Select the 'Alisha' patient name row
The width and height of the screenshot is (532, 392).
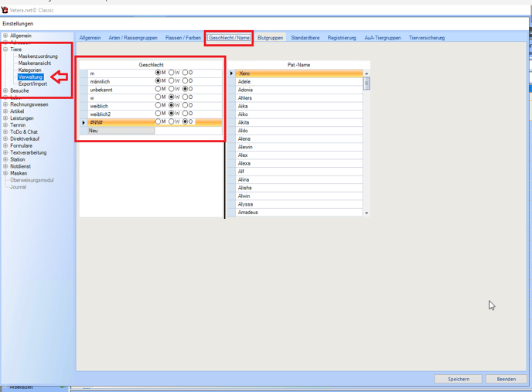pos(299,188)
